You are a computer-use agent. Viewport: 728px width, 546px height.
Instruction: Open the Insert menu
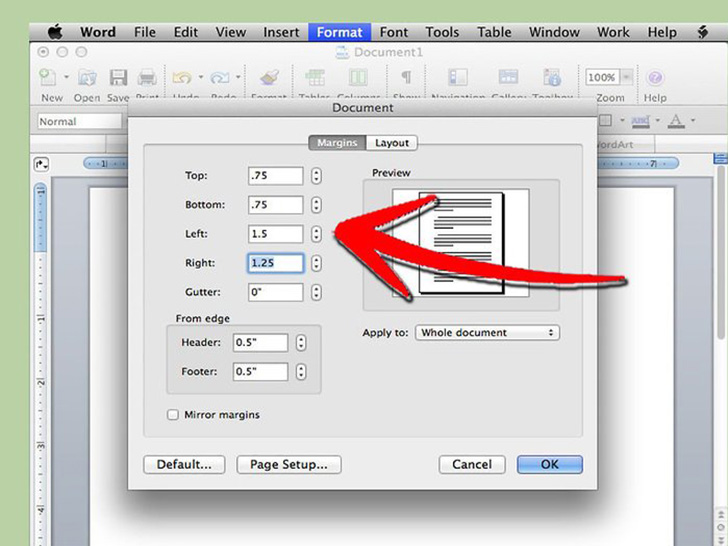pyautogui.click(x=281, y=32)
